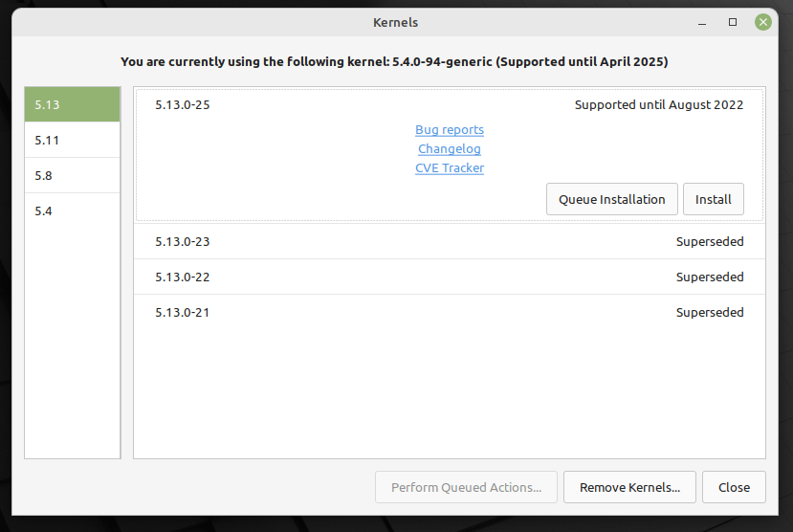This screenshot has height=532, width=793.
Task: Open the Bug reports link
Action: point(450,130)
